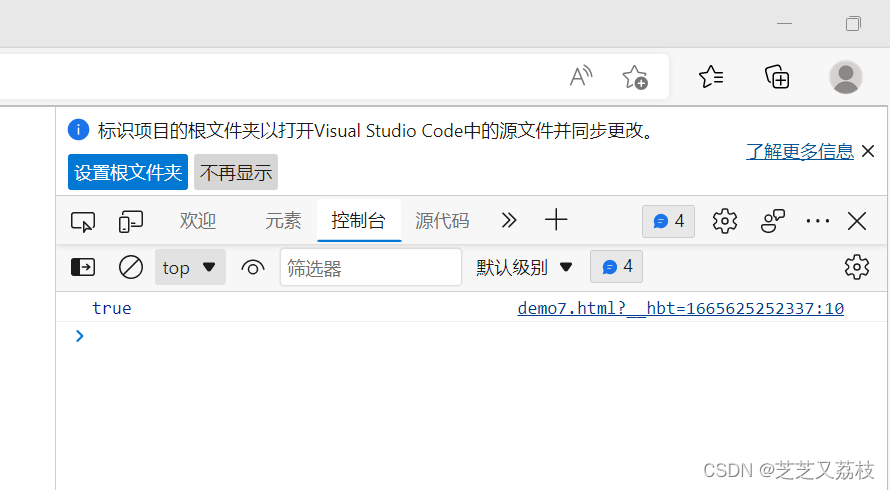
Task: Toggle the live expression eye icon
Action: coord(253,267)
